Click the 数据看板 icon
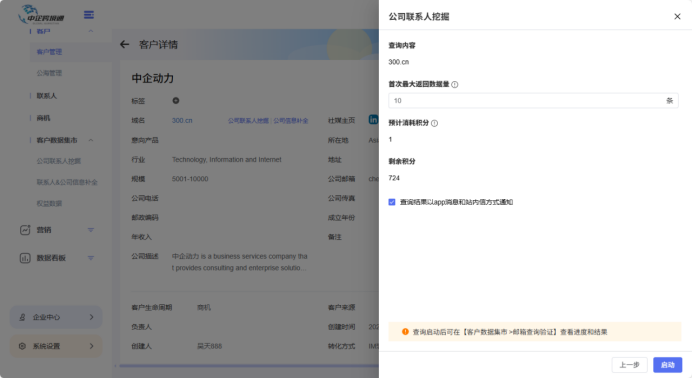The width and height of the screenshot is (693, 378). pos(25,258)
